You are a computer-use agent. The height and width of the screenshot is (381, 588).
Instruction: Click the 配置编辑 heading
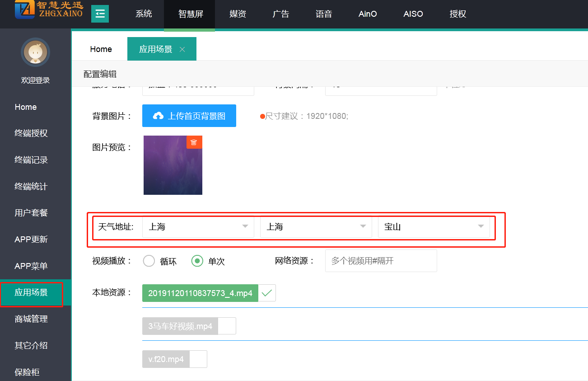point(100,74)
